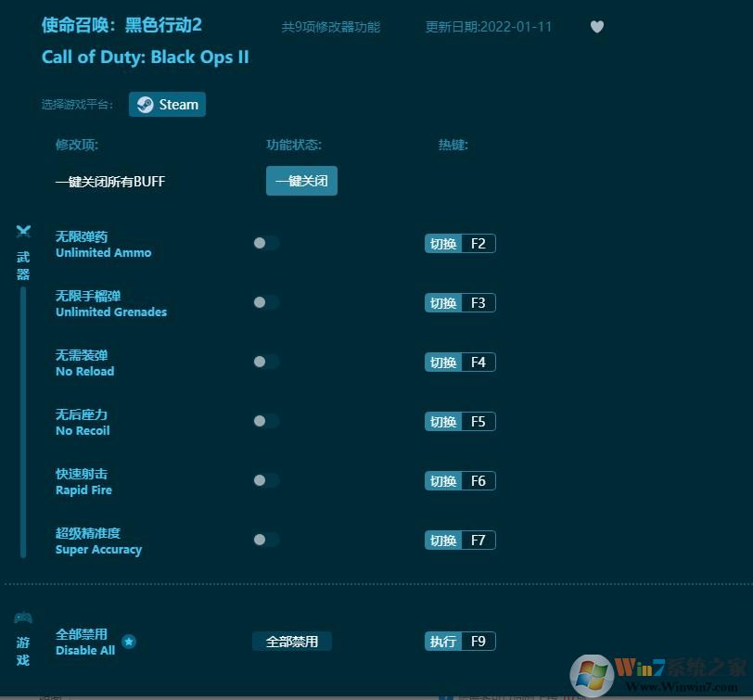Toggle Unlimited Ammo switch
753x700 pixels.
(x=266, y=243)
